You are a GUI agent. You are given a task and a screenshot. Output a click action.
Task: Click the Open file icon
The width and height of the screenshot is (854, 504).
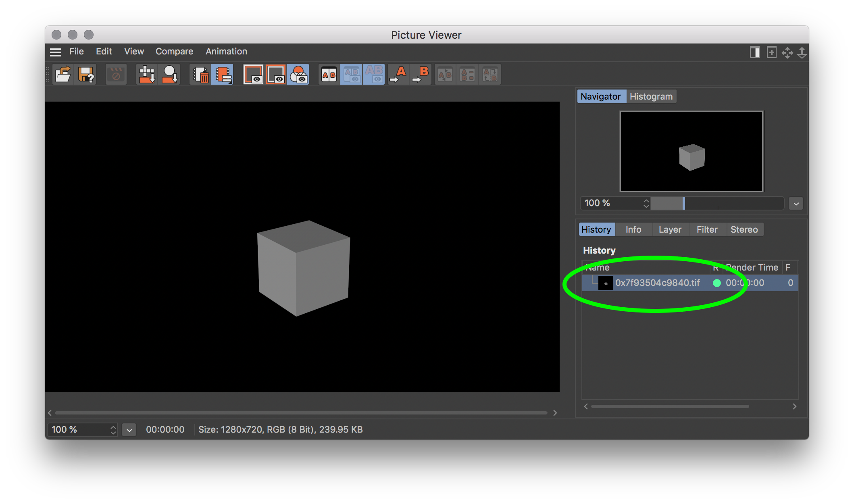[63, 75]
